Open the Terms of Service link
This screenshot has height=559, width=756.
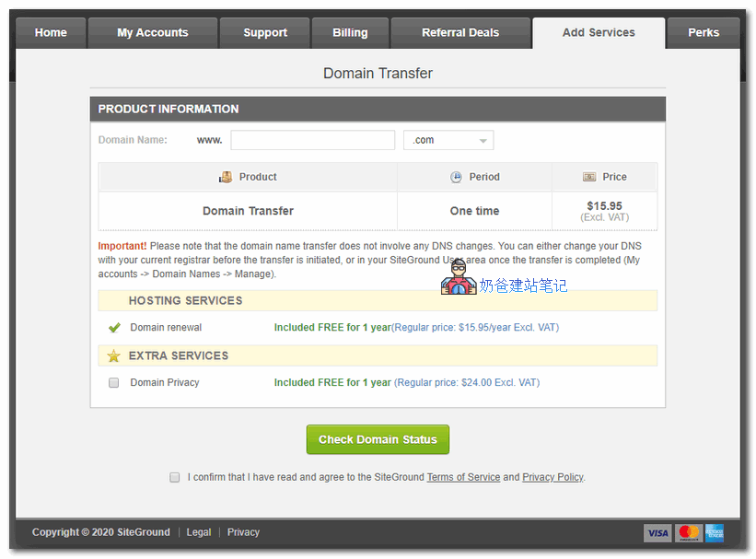pos(463,477)
